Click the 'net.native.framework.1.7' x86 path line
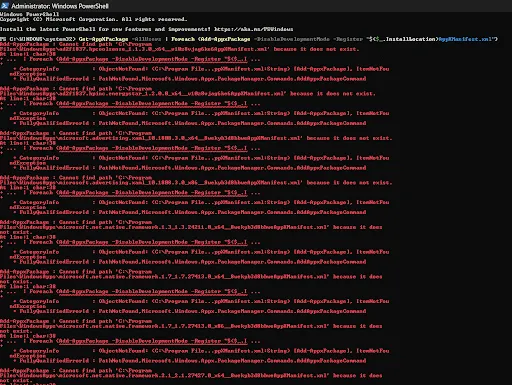Viewport: 512px width, 385px height. [x=191, y=326]
